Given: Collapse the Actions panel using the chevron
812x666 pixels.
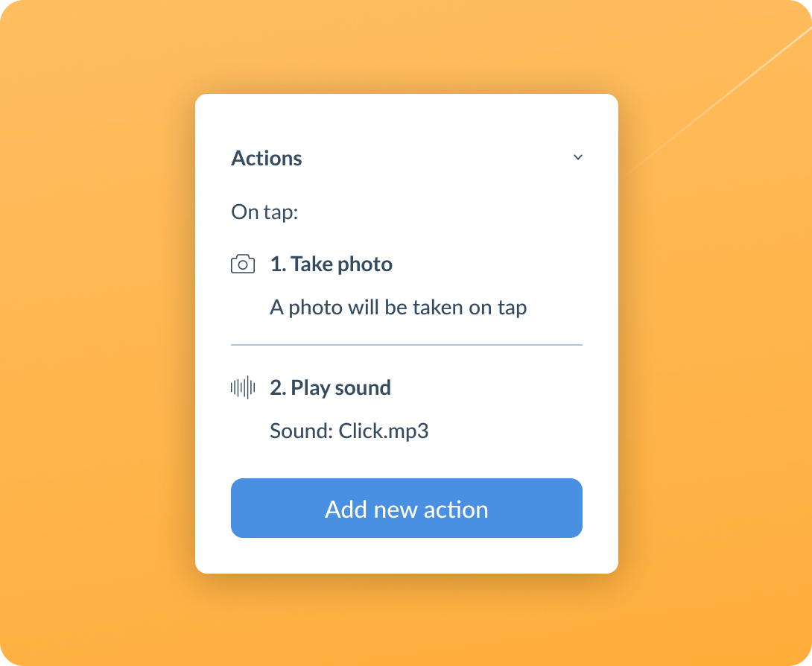Looking at the screenshot, I should tap(578, 157).
